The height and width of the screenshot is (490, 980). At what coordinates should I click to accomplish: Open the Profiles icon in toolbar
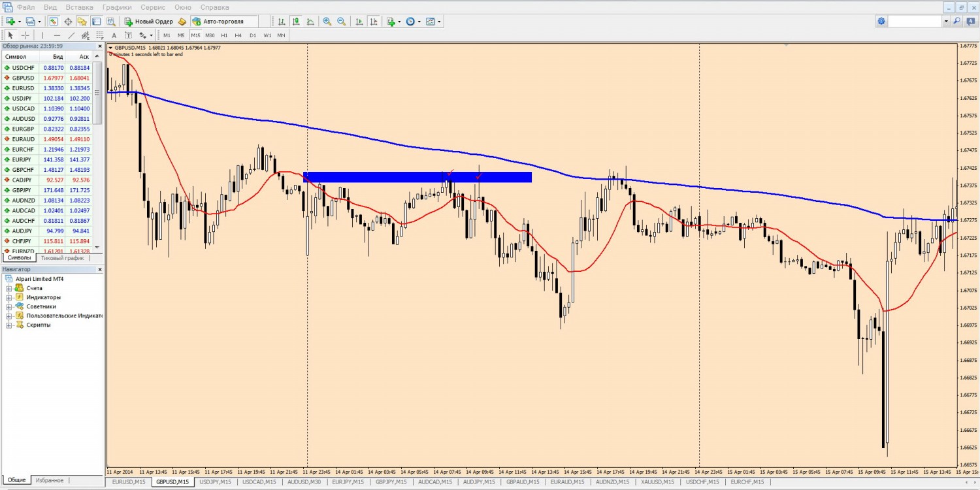pos(29,22)
